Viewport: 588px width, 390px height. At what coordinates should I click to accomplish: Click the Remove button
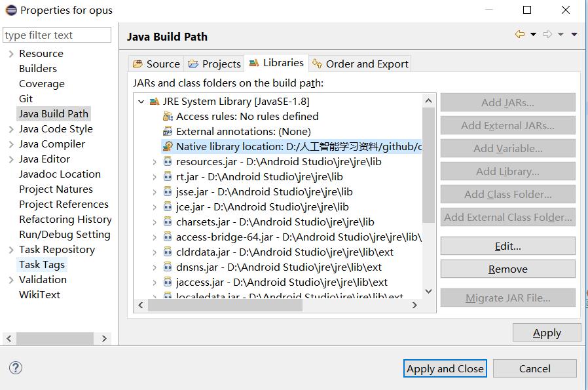pyautogui.click(x=507, y=269)
